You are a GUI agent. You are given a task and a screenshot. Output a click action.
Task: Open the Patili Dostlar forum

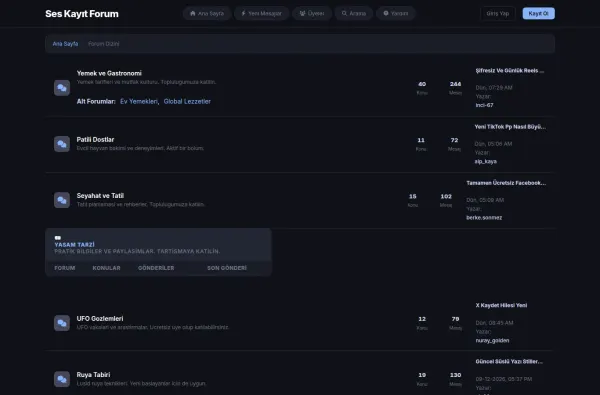(x=95, y=140)
